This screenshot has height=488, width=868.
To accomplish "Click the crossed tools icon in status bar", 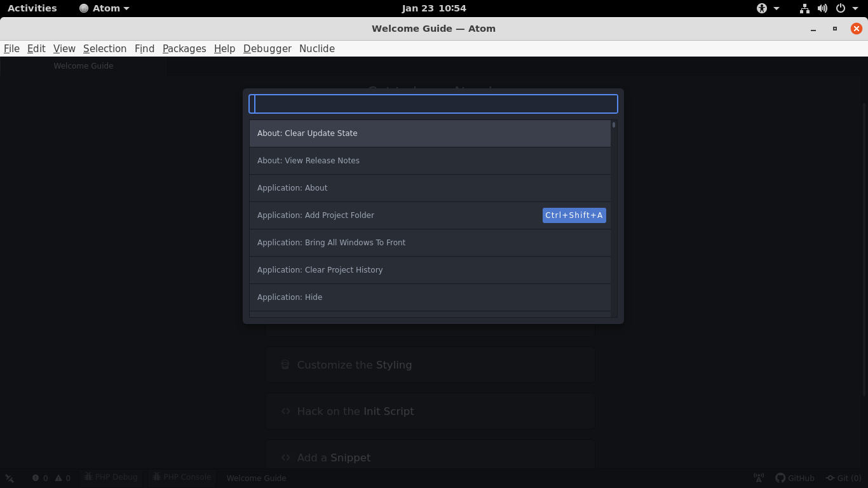I will point(10,478).
